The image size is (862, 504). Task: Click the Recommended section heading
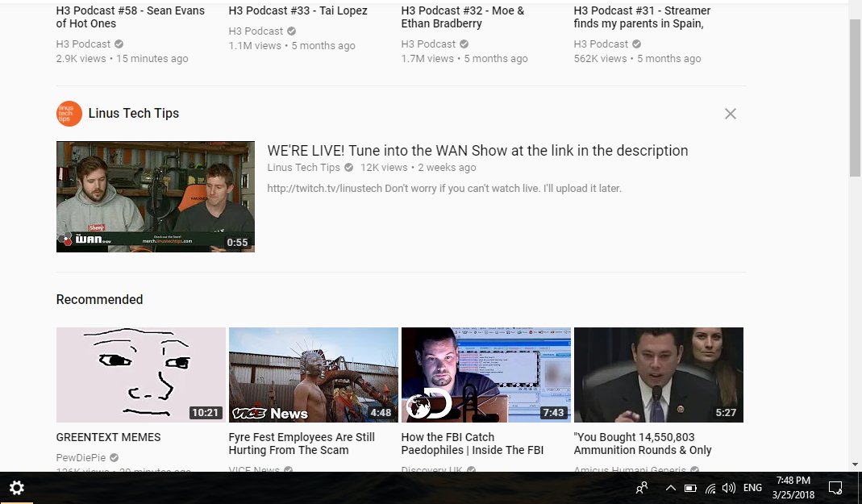tap(99, 299)
